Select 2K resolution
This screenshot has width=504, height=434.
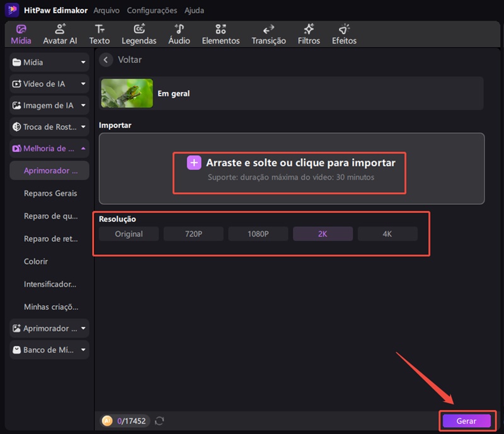(x=323, y=234)
